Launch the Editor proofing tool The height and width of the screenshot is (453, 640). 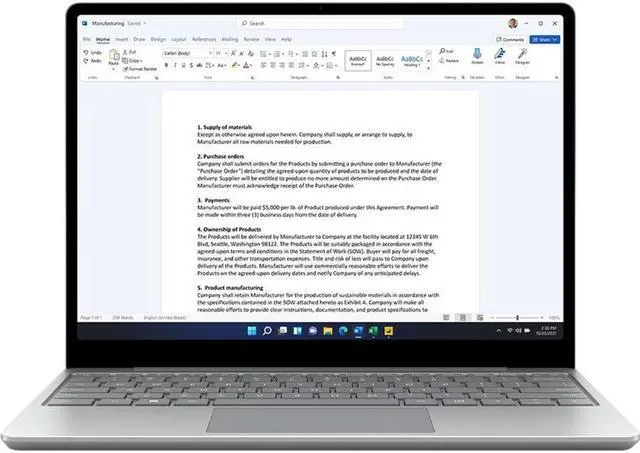click(x=498, y=54)
